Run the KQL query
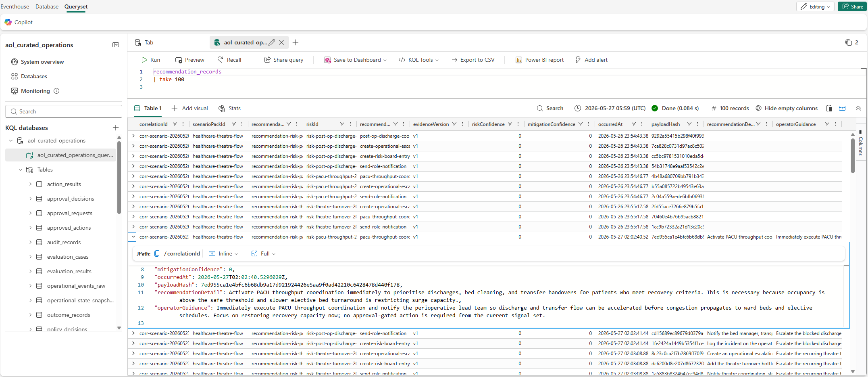The height and width of the screenshot is (377, 868). pyautogui.click(x=151, y=60)
